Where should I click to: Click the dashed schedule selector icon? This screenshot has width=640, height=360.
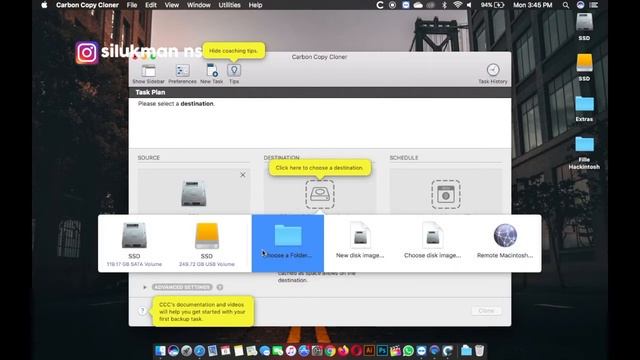[x=446, y=194]
